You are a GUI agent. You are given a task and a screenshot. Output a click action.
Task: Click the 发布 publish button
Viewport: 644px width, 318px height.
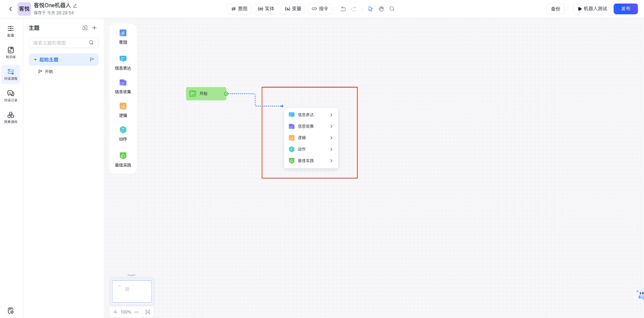(625, 9)
